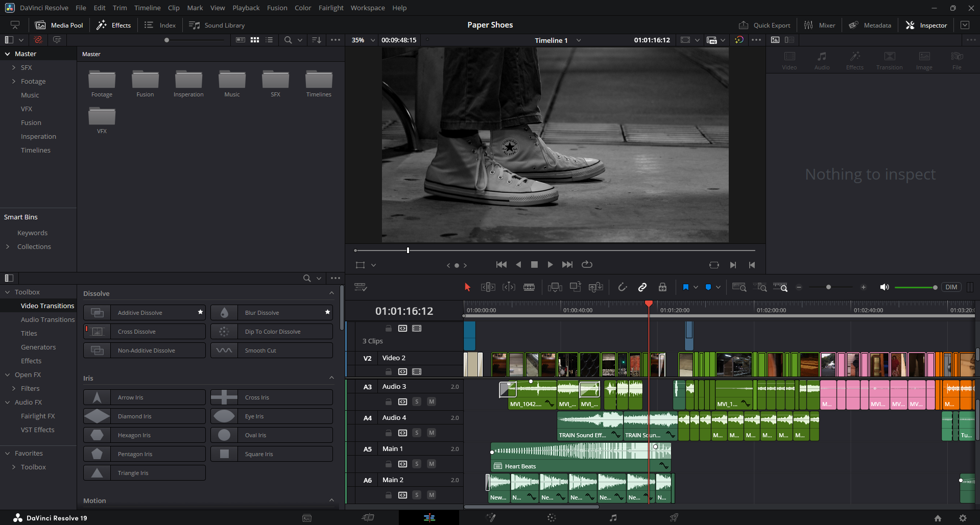The image size is (980, 525).
Task: Select the arrow Selection Mode tool
Action: [x=467, y=287]
